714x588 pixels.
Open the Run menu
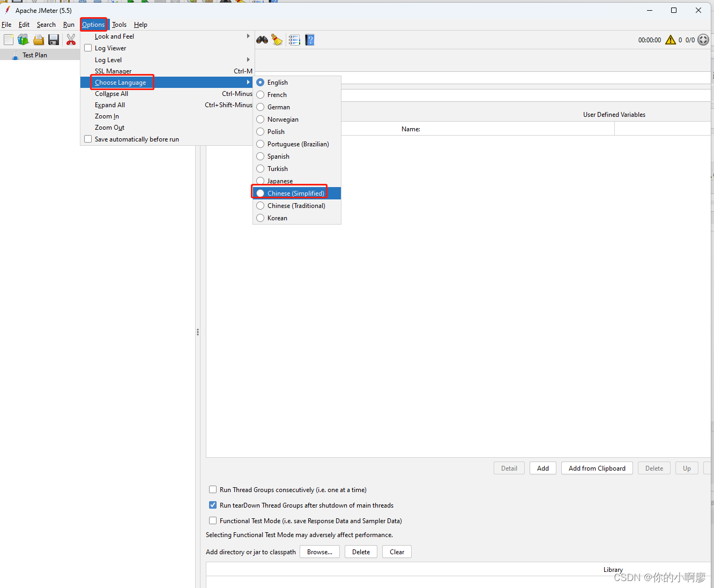click(69, 25)
